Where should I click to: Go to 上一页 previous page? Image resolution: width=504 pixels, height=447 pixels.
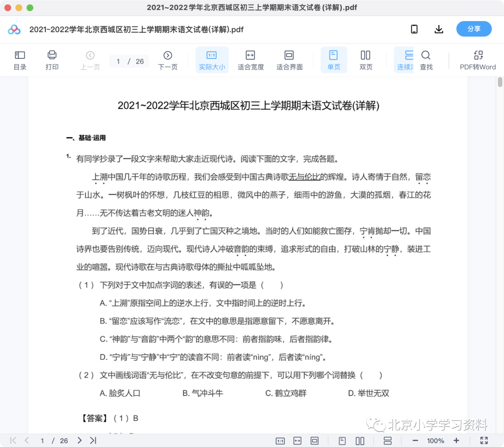coord(91,60)
